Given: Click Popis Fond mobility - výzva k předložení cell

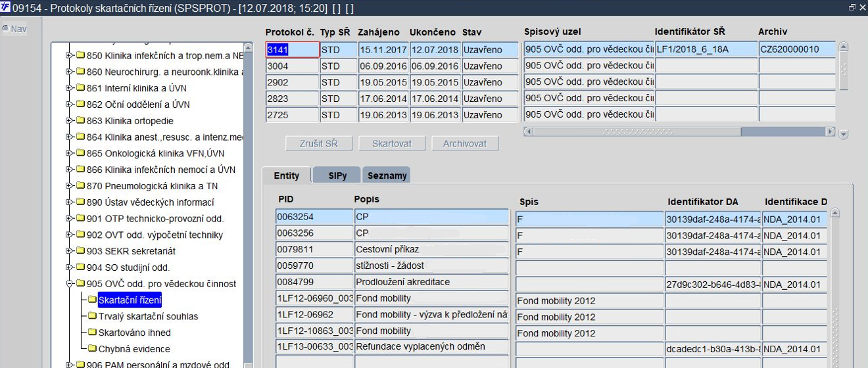Looking at the screenshot, I should point(431,314).
